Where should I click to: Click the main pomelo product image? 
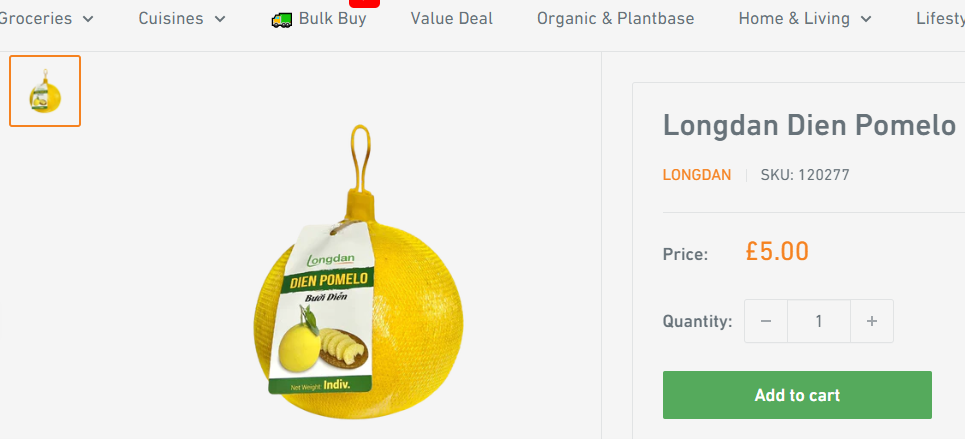pyautogui.click(x=358, y=272)
